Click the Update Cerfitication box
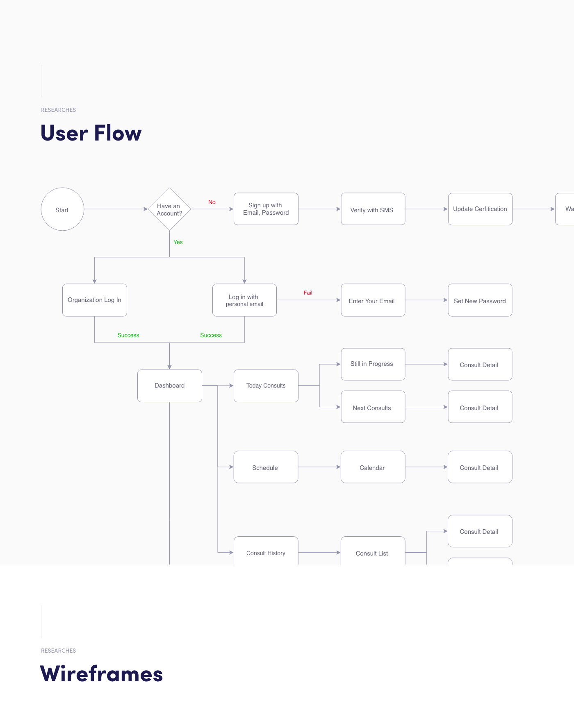 [x=480, y=209]
